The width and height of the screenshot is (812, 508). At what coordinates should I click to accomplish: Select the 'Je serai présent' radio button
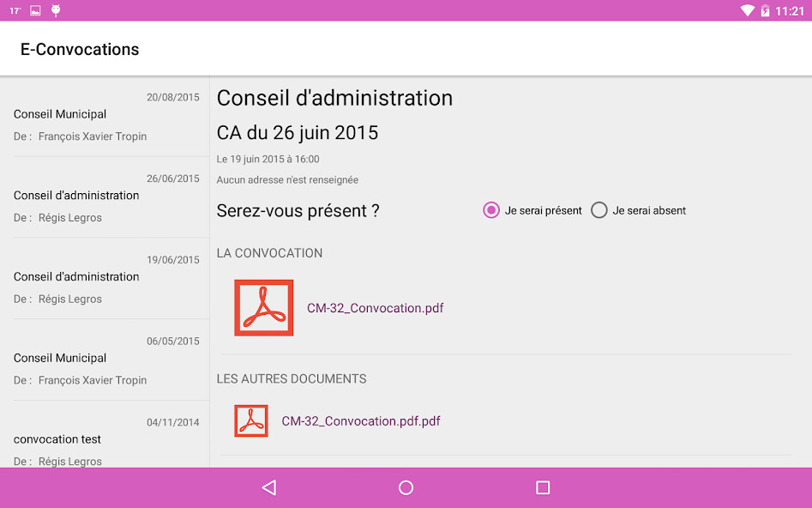click(490, 209)
